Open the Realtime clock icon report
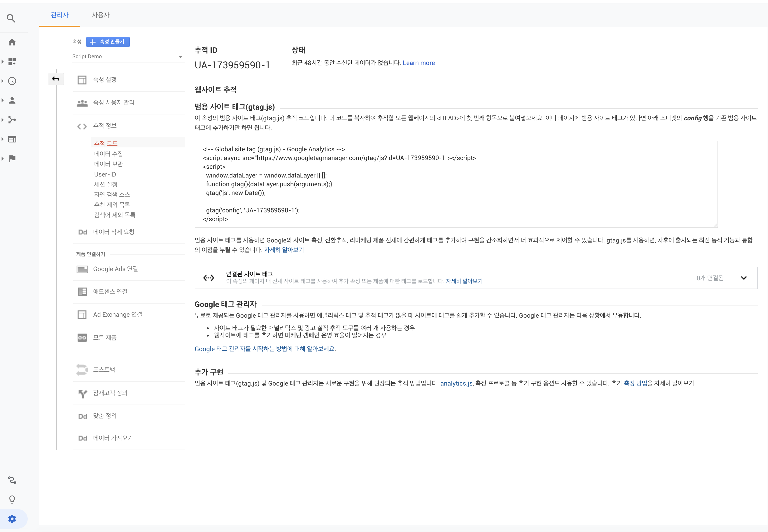 click(x=12, y=81)
